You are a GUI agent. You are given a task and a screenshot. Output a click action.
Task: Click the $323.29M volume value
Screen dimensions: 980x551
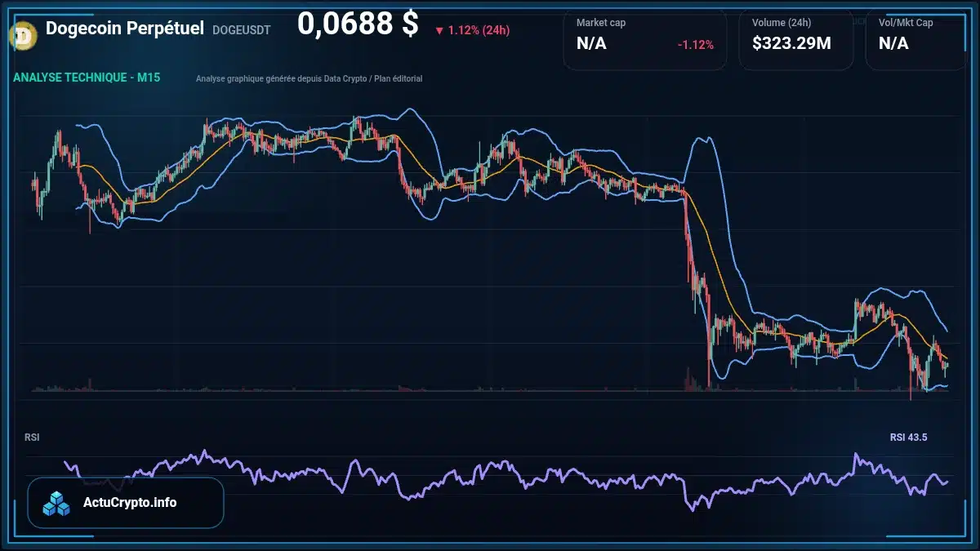[791, 43]
